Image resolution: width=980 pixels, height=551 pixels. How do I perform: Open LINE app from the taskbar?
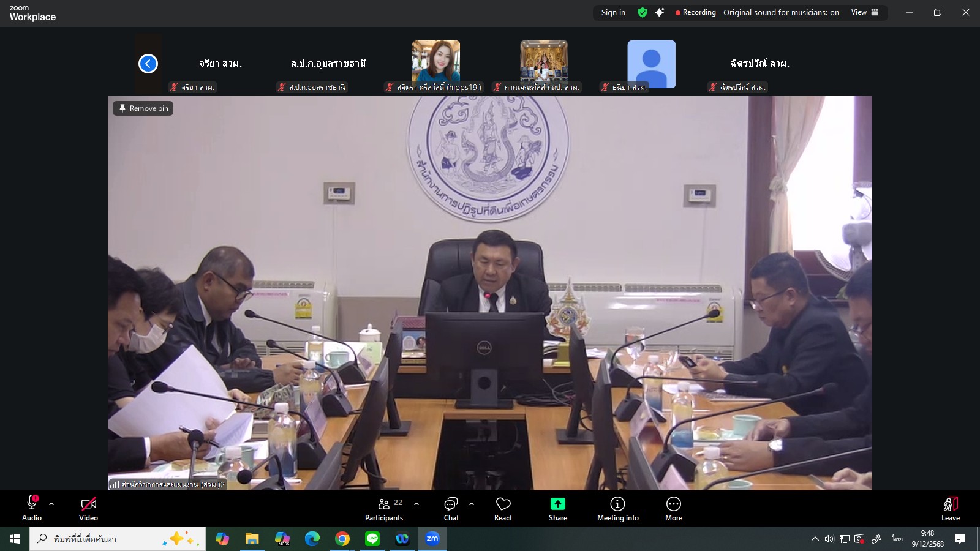(372, 539)
